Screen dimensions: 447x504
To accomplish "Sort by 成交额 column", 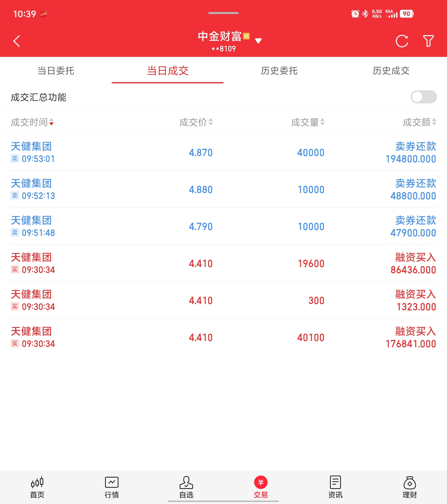I will tap(419, 122).
